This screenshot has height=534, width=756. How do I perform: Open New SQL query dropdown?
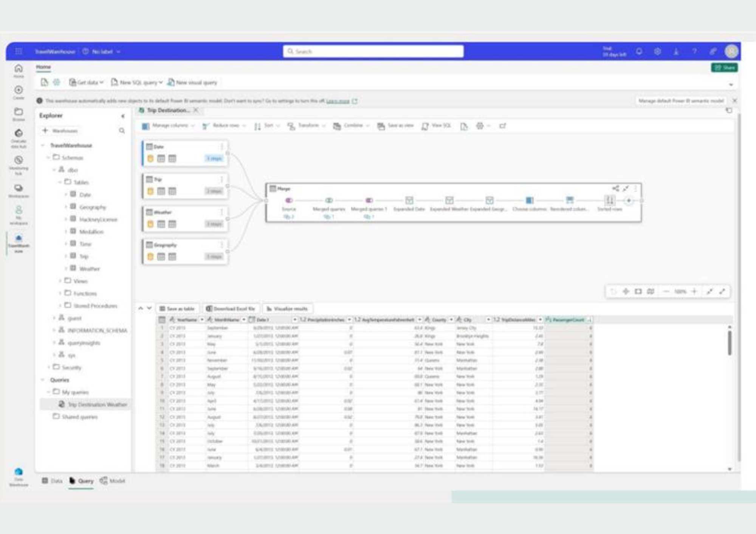[x=137, y=82]
